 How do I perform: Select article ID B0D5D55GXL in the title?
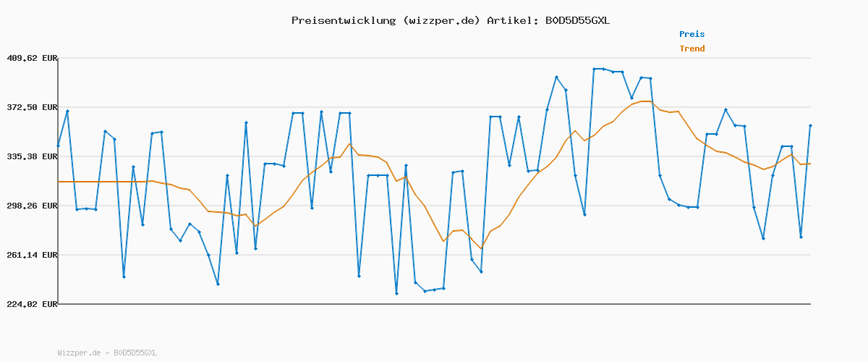[576, 20]
